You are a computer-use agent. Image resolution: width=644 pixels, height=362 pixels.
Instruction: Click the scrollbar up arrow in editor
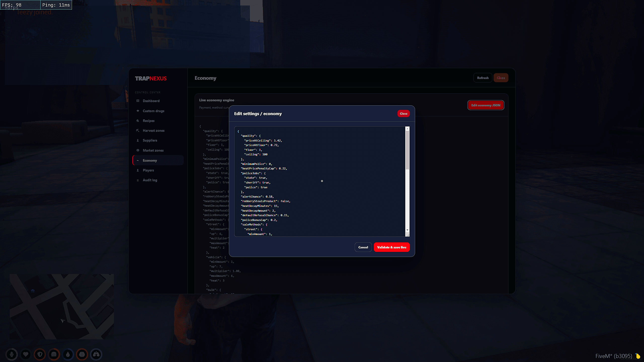pyautogui.click(x=407, y=129)
